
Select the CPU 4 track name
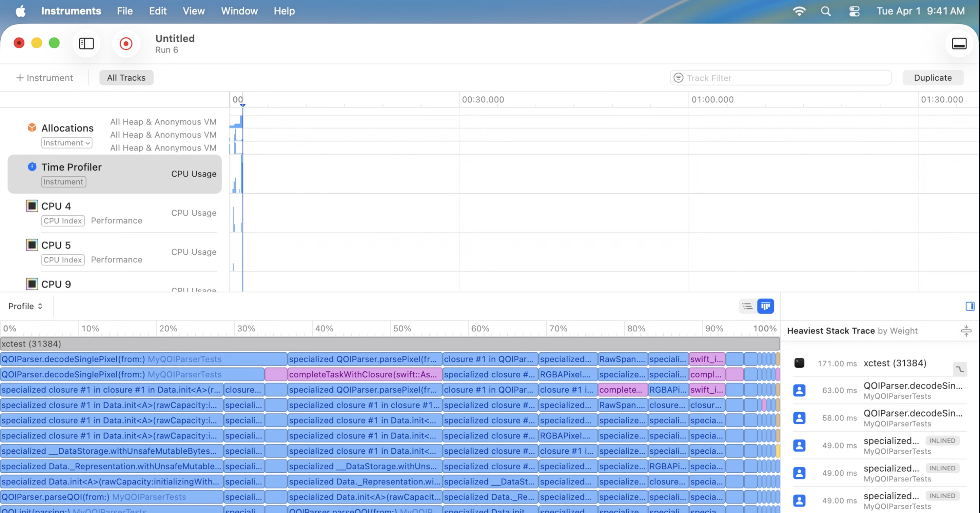pyautogui.click(x=56, y=206)
